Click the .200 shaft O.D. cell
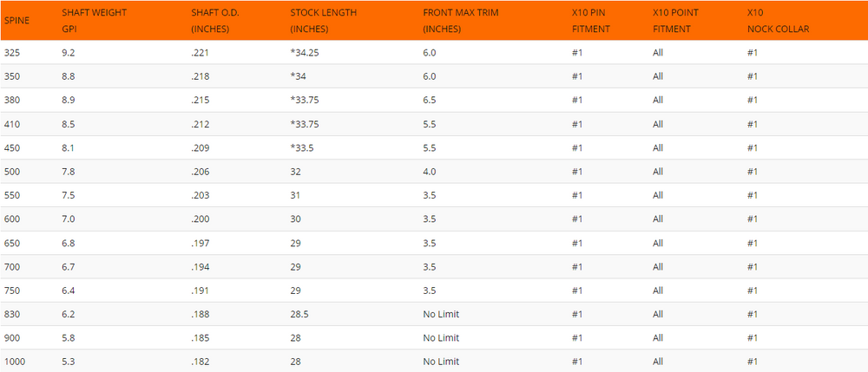The width and height of the screenshot is (868, 372). [x=200, y=219]
